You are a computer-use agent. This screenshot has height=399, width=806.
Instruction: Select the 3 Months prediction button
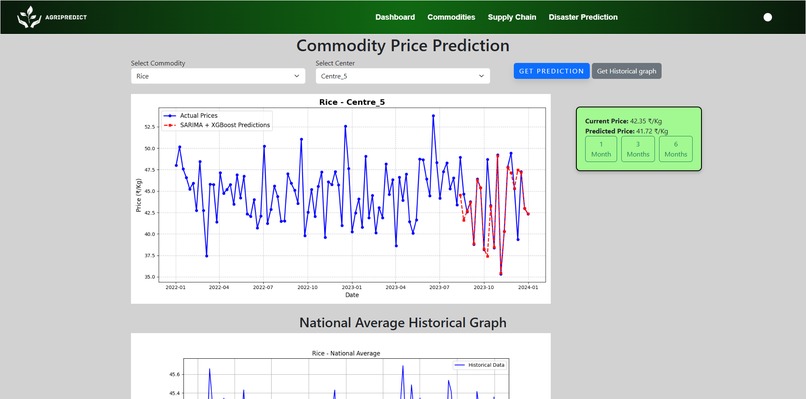pos(638,149)
